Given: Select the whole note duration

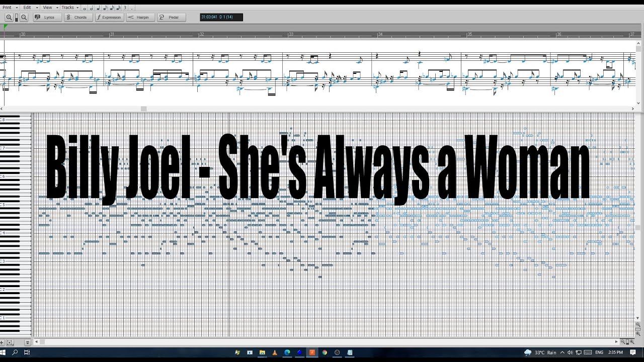Looking at the screenshot, I should tap(85, 8).
